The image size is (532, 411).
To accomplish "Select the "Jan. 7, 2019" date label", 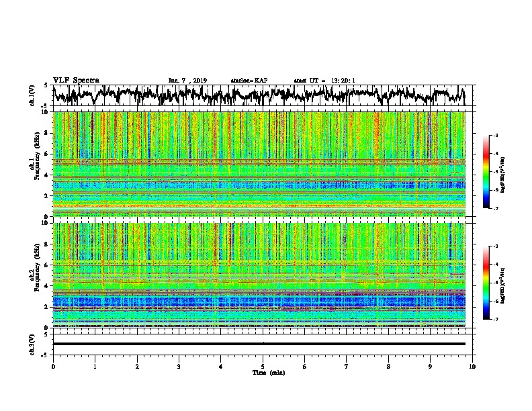I will pyautogui.click(x=187, y=81).
